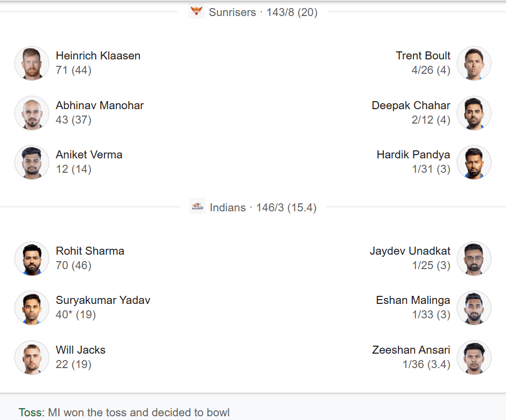Click the Sunrisers team logo icon
The width and height of the screenshot is (506, 420).
[197, 11]
